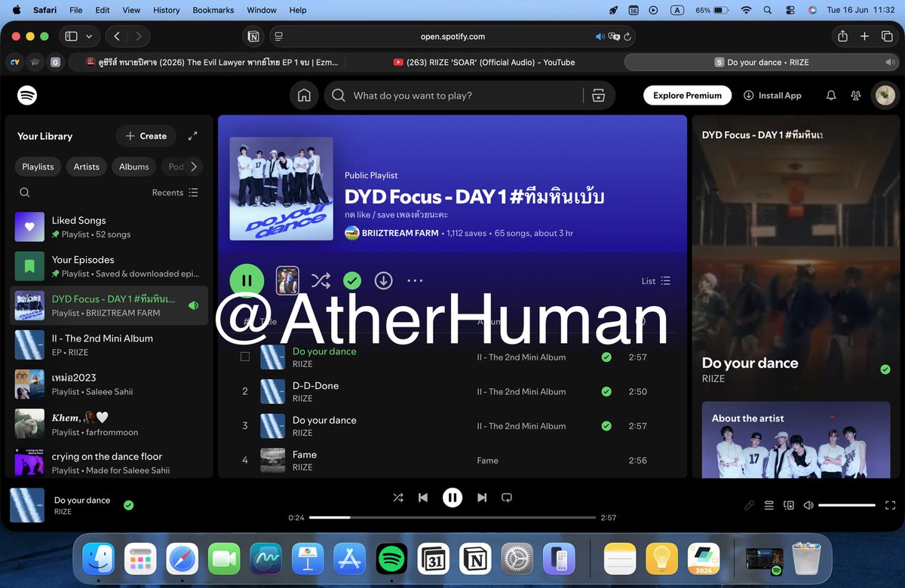Click the Safari address bar open.spotify.com
This screenshot has height=588, width=905.
click(x=452, y=36)
